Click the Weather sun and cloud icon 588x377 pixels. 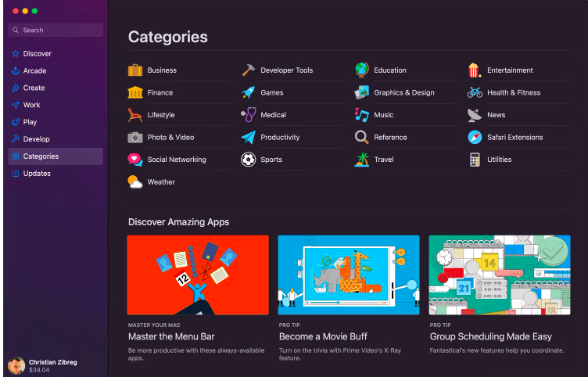click(x=135, y=182)
